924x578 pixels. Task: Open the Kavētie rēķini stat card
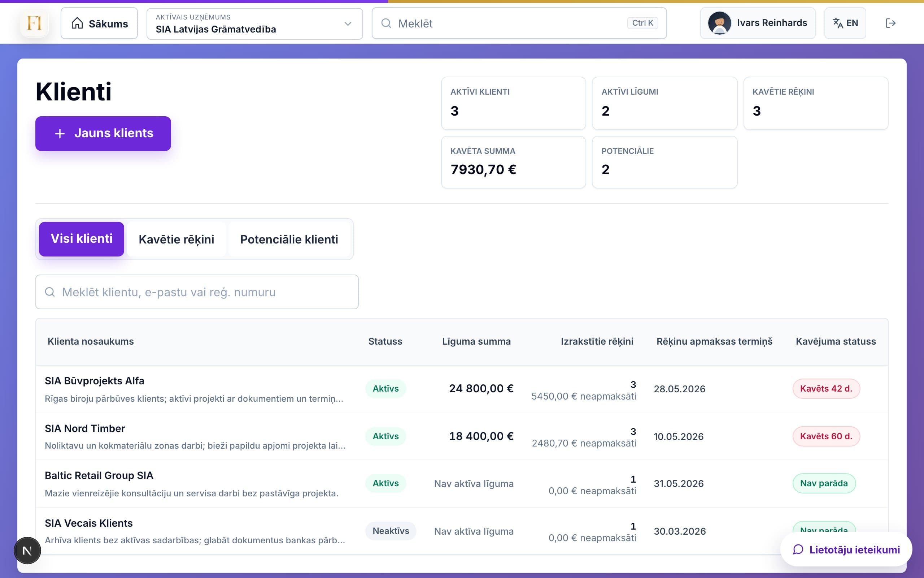click(x=816, y=103)
